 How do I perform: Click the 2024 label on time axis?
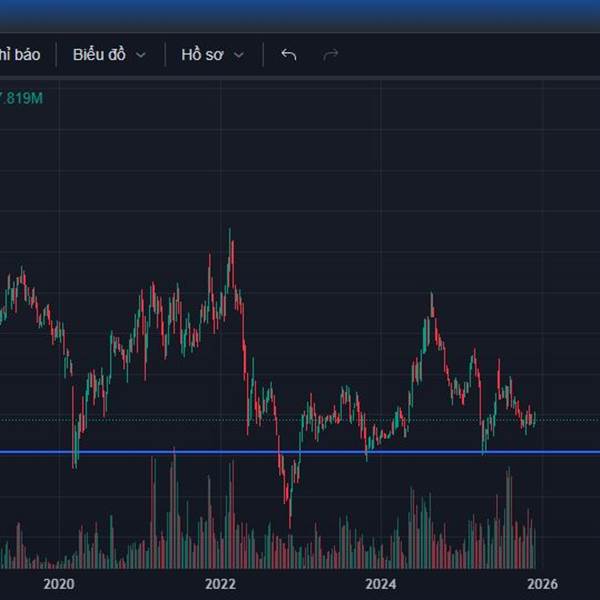(381, 584)
